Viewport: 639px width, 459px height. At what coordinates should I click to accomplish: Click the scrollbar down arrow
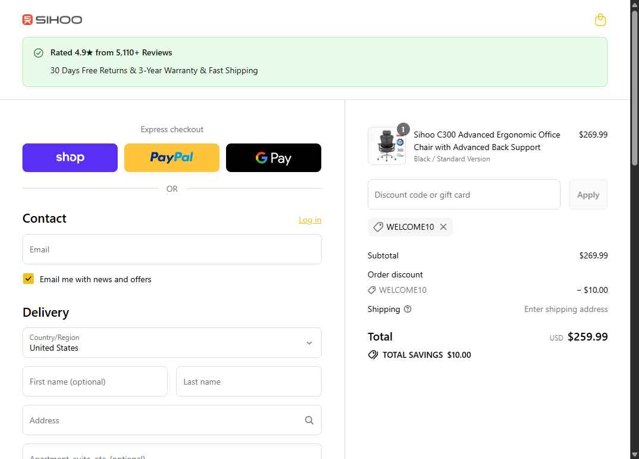click(635, 454)
